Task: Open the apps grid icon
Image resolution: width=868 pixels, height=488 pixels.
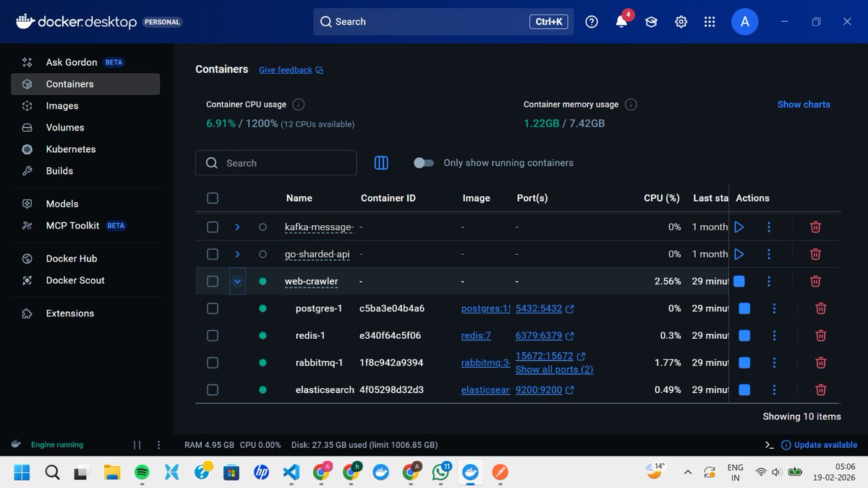Action: pyautogui.click(x=710, y=22)
